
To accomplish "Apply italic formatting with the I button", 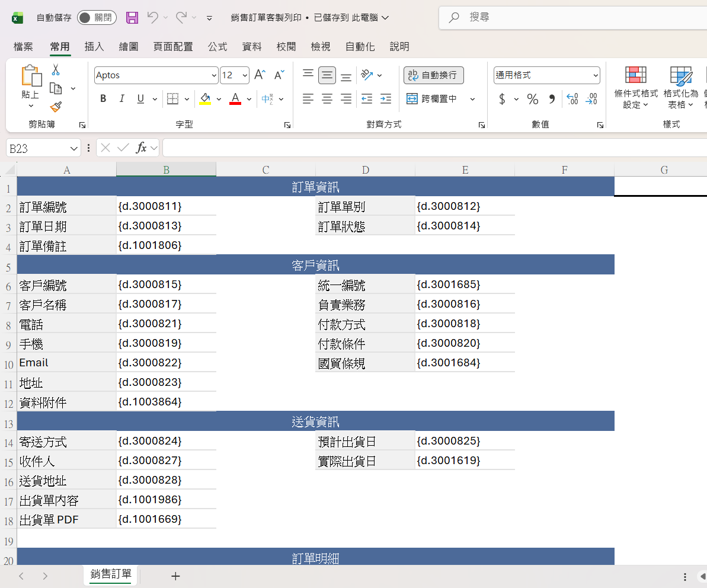I will (122, 99).
